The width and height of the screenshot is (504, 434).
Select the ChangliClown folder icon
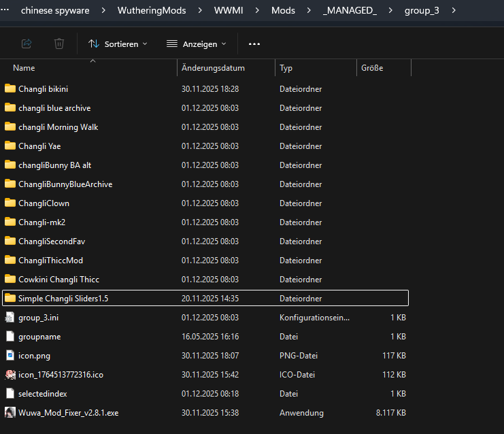click(x=10, y=203)
